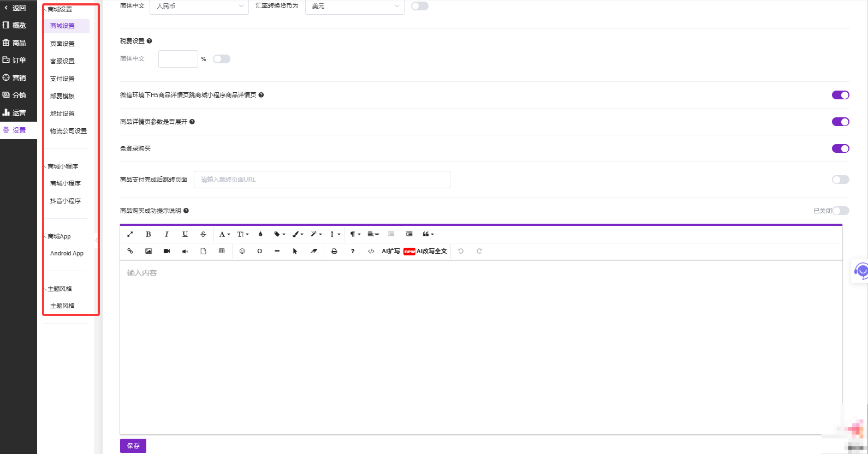This screenshot has width=868, height=454.
Task: Insert a video into the editor
Action: point(167,251)
